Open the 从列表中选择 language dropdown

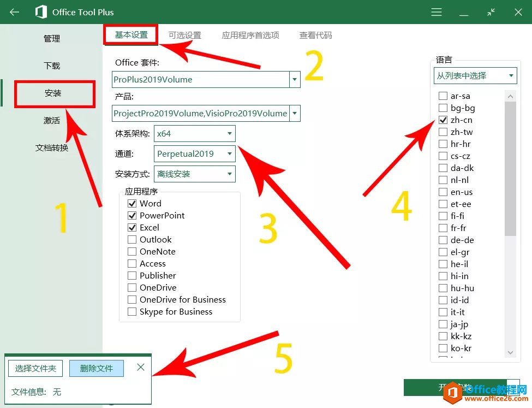(475, 75)
